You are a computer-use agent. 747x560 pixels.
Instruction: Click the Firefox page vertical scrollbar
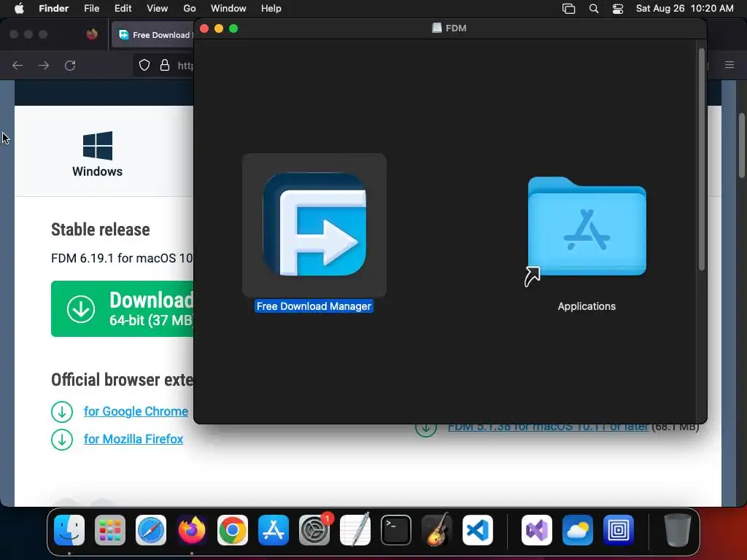[x=742, y=145]
